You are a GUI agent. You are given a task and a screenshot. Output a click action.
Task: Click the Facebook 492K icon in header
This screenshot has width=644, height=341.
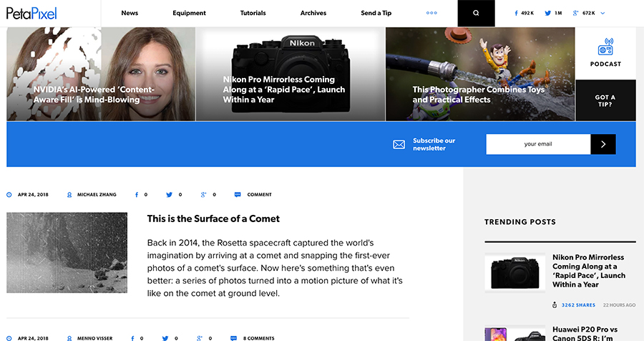[x=516, y=13]
